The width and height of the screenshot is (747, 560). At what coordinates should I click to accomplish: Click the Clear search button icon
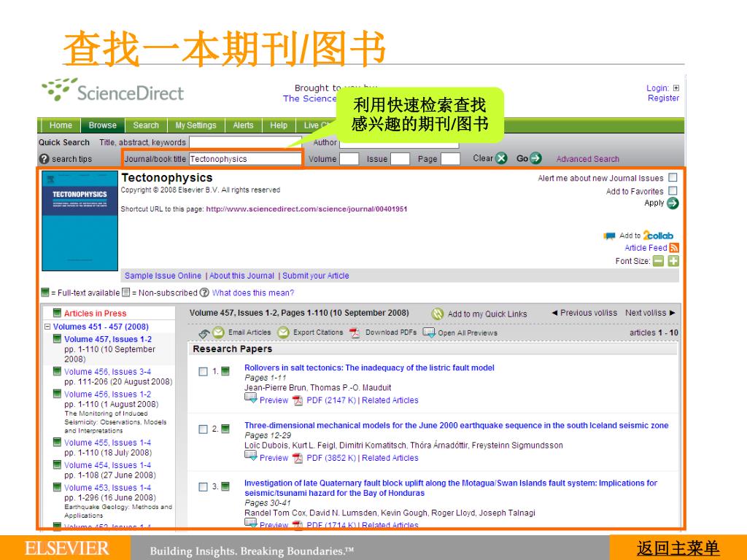(x=501, y=158)
